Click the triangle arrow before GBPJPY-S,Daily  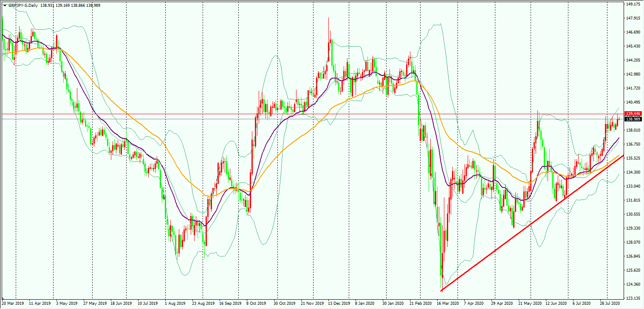[x=5, y=6]
